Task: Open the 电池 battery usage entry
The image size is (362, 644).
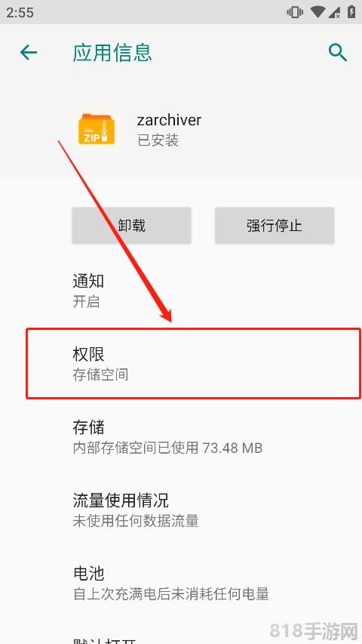Action: (x=181, y=582)
